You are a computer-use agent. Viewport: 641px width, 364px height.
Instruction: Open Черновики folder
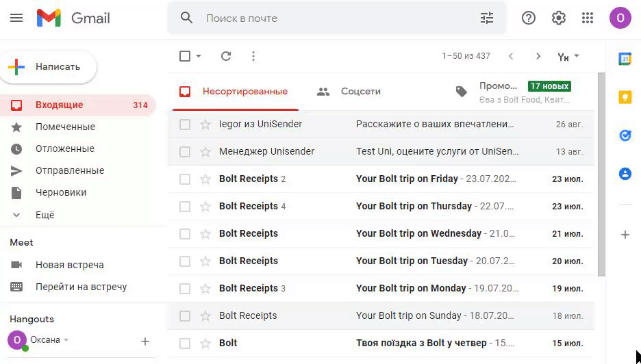(x=77, y=192)
